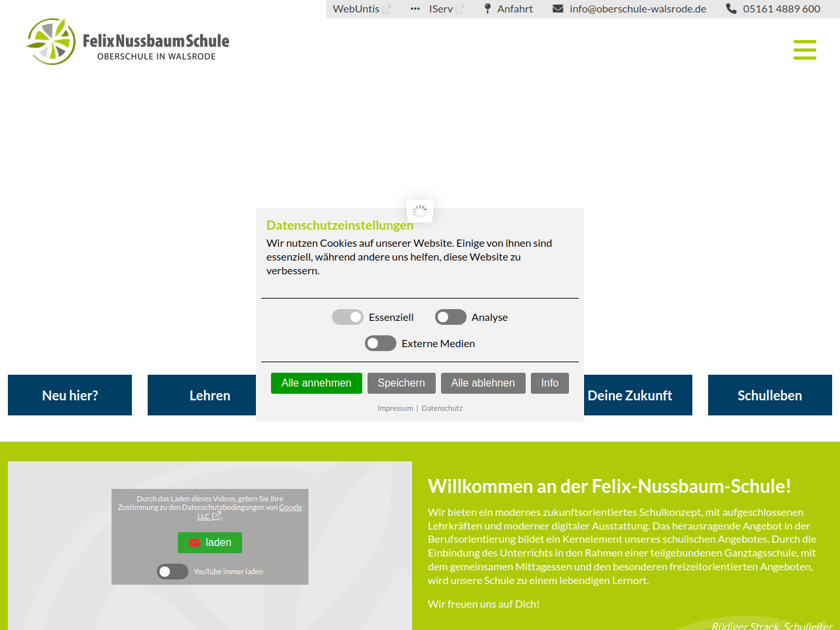Open the green hamburger menu
840x630 pixels.
[x=804, y=50]
